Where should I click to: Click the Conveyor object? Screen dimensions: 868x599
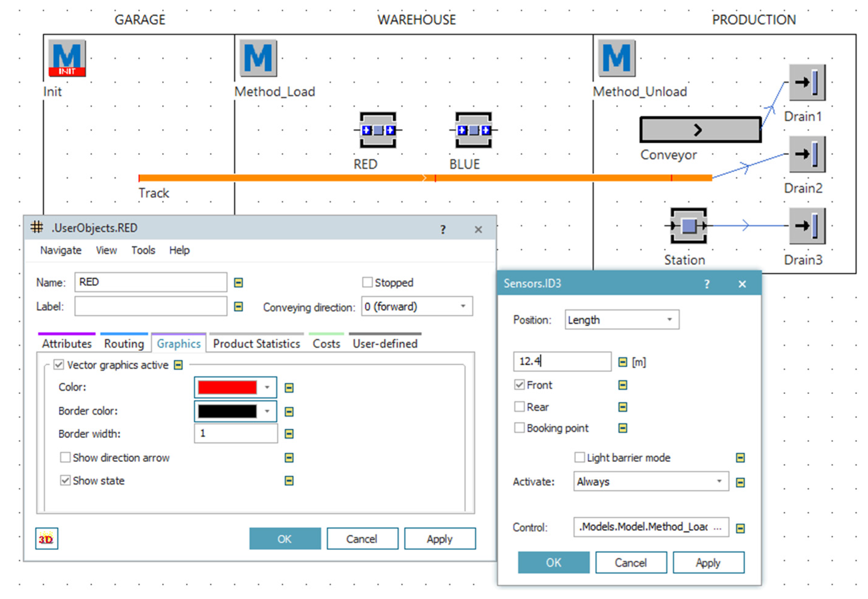pyautogui.click(x=700, y=130)
